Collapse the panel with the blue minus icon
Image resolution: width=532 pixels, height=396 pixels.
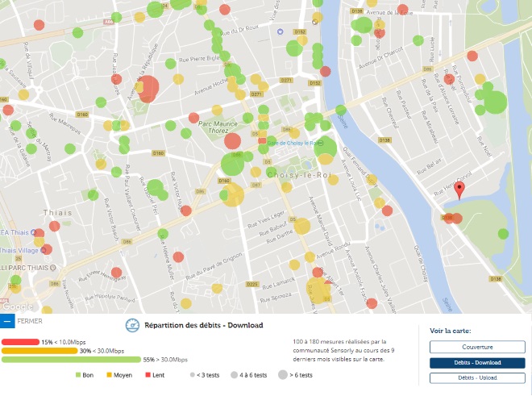7,322
